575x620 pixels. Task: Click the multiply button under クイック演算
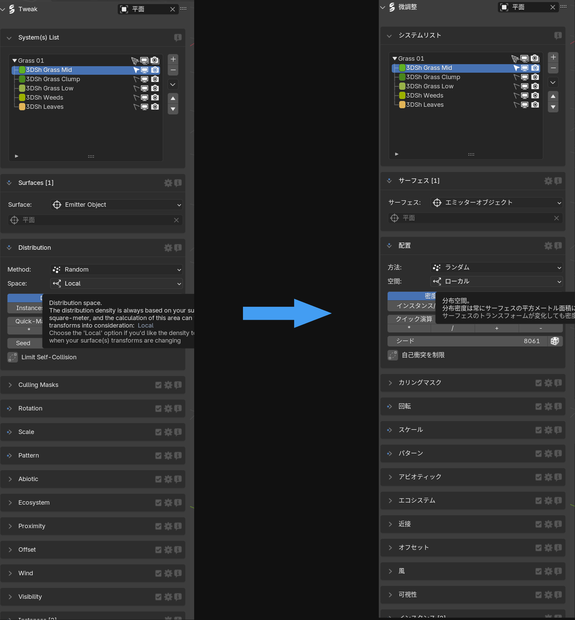point(409,328)
